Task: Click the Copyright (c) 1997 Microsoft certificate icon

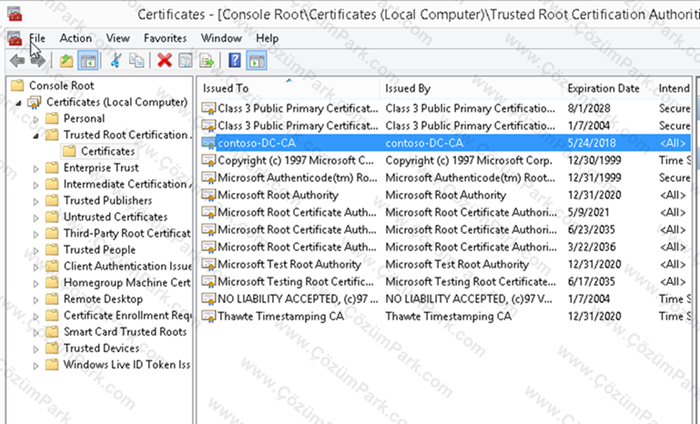Action: point(208,160)
